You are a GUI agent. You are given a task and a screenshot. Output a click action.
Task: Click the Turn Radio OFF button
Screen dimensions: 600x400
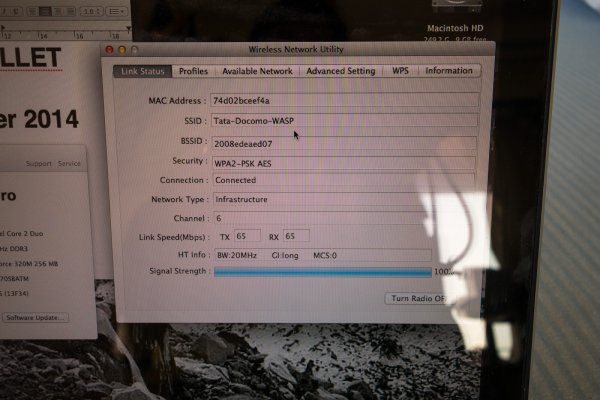pyautogui.click(x=419, y=298)
